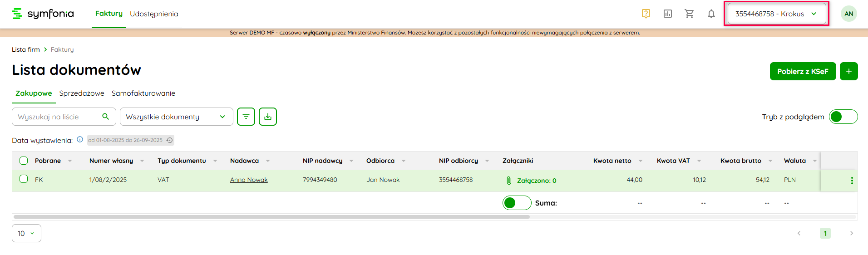Click the filter list icon button

(246, 117)
